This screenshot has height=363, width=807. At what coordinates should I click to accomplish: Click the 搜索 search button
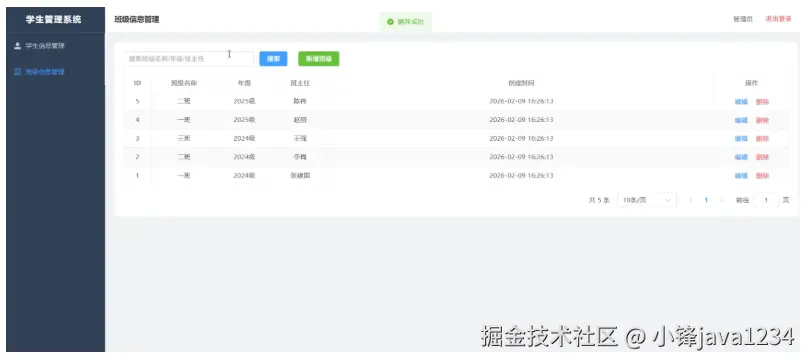click(273, 59)
